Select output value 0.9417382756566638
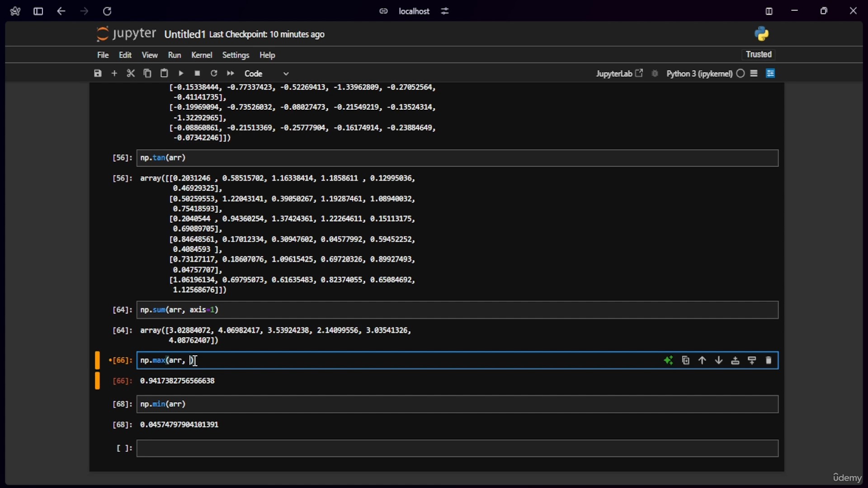868x488 pixels. [178, 381]
